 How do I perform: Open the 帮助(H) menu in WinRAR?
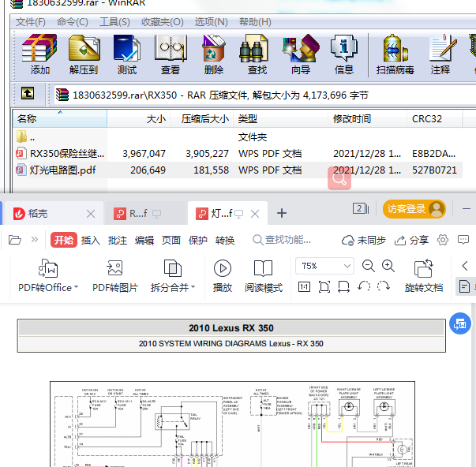(255, 22)
